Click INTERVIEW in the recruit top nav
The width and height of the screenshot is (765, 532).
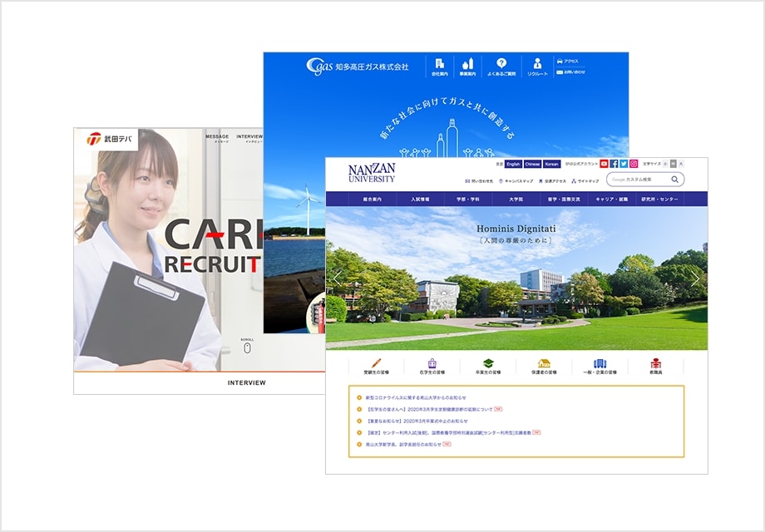pyautogui.click(x=249, y=136)
